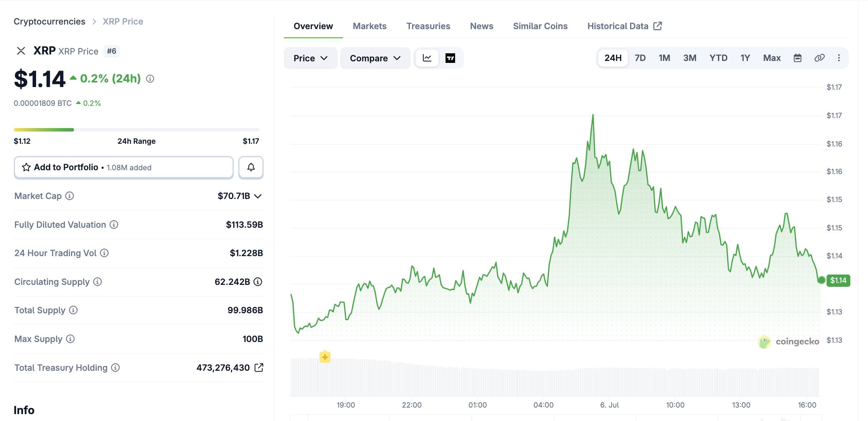Screen dimensions: 868x421
Task: Select the 1M time range
Action: pos(664,58)
